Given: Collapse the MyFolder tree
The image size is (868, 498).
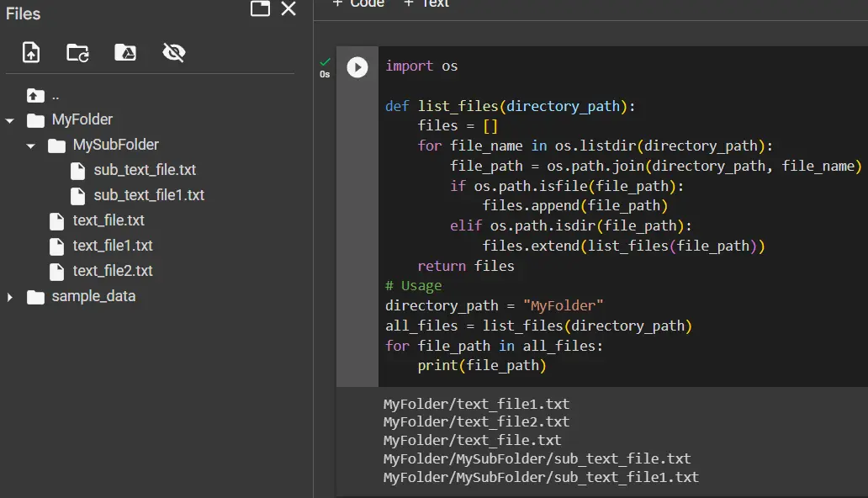Looking at the screenshot, I should (x=10, y=119).
